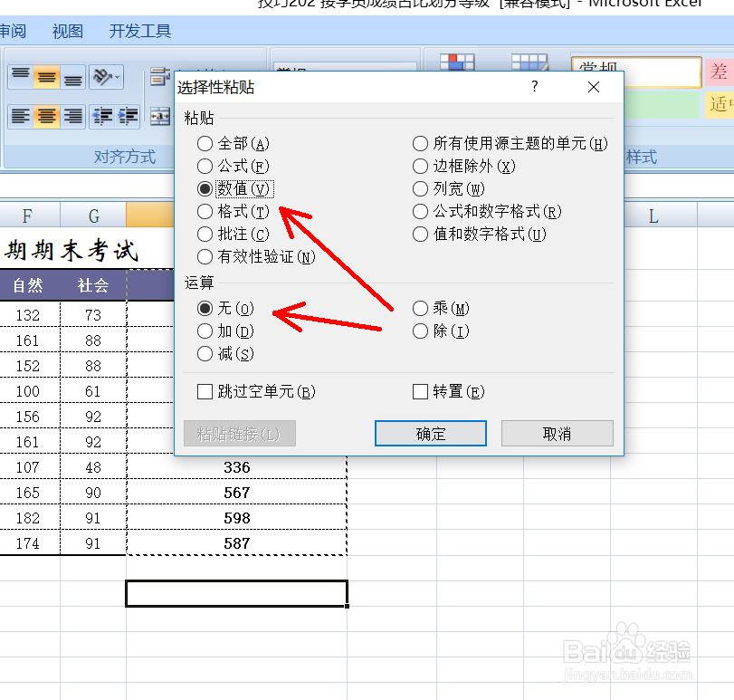
Task: Choose the 转置 checkbox
Action: [420, 391]
